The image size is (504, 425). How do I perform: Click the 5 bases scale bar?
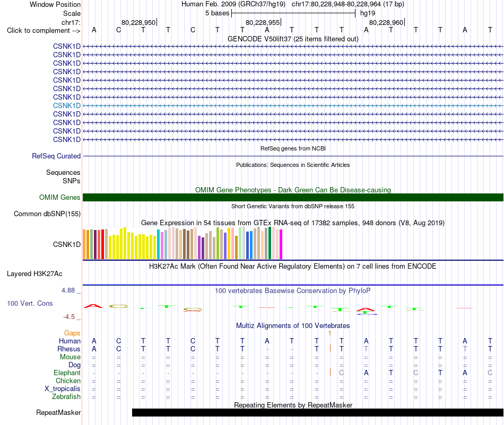pyautogui.click(x=293, y=13)
